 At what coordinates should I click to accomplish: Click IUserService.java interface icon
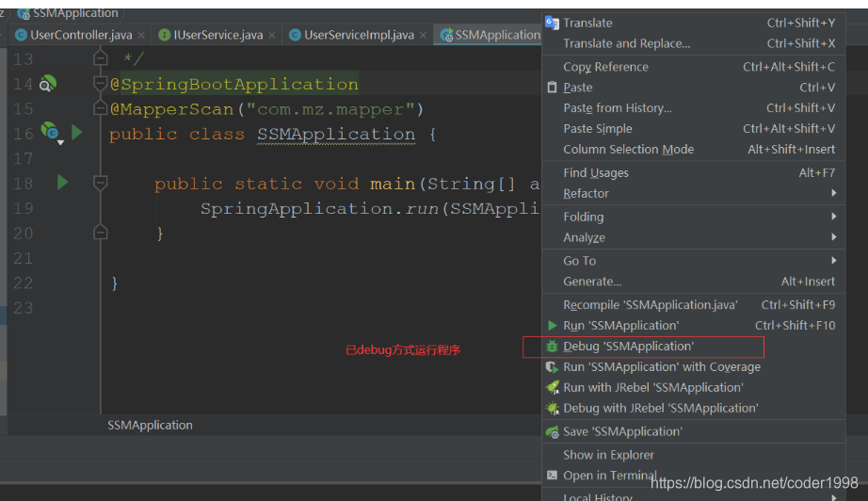point(165,35)
